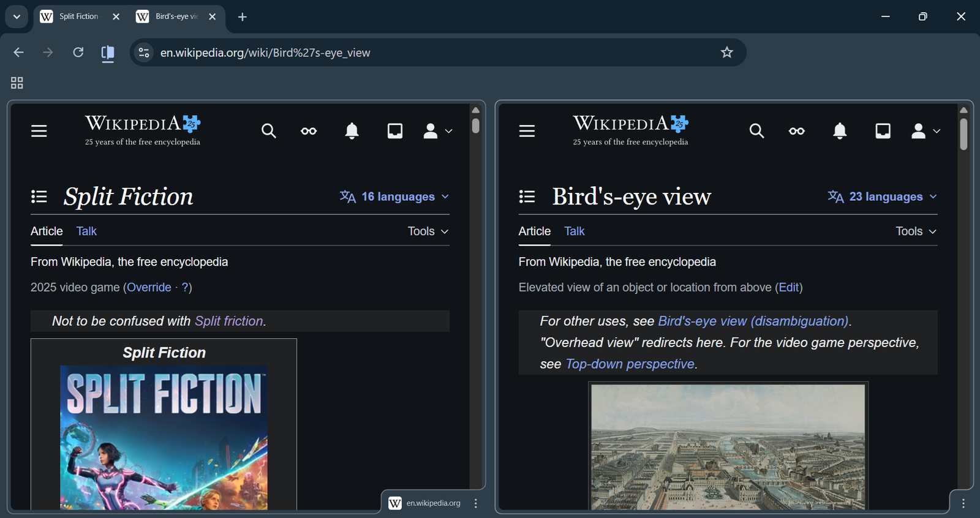Bookmark this page with the star icon
This screenshot has width=980, height=518.
[727, 53]
